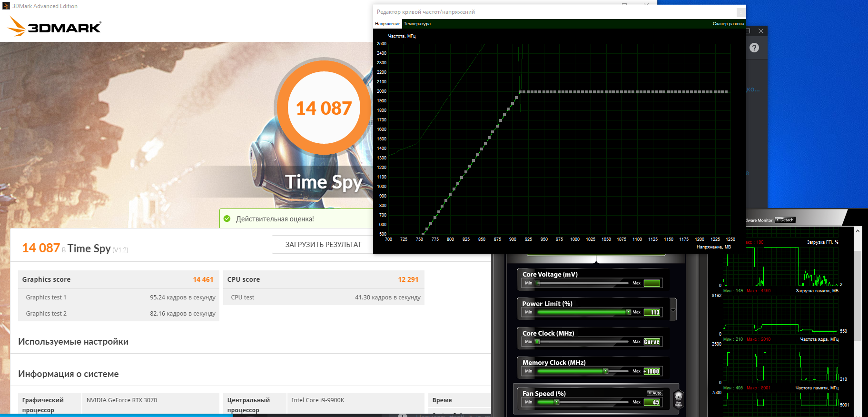Switch to the Напряжение tab
The image size is (868, 417).
click(387, 24)
